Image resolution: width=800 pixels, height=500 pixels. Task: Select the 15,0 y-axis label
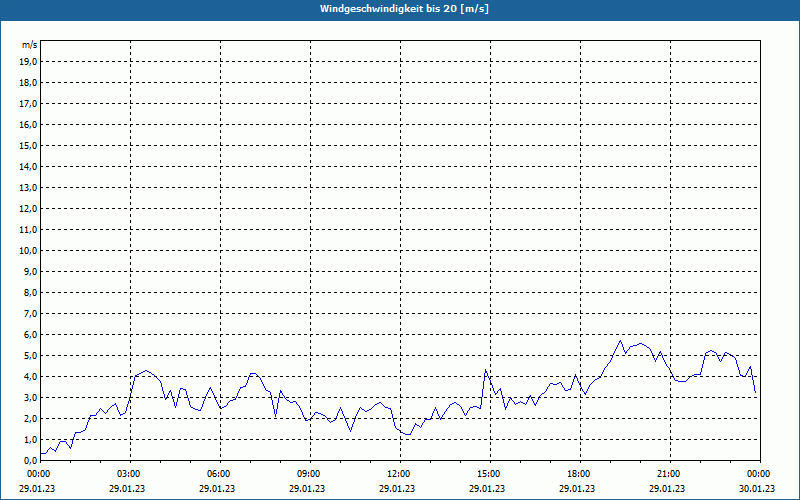pyautogui.click(x=29, y=145)
